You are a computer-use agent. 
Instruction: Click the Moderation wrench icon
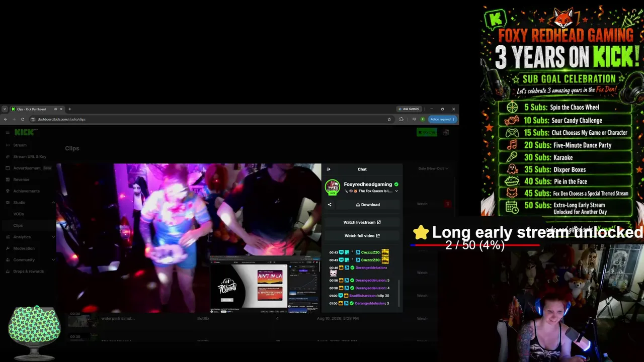coord(8,248)
